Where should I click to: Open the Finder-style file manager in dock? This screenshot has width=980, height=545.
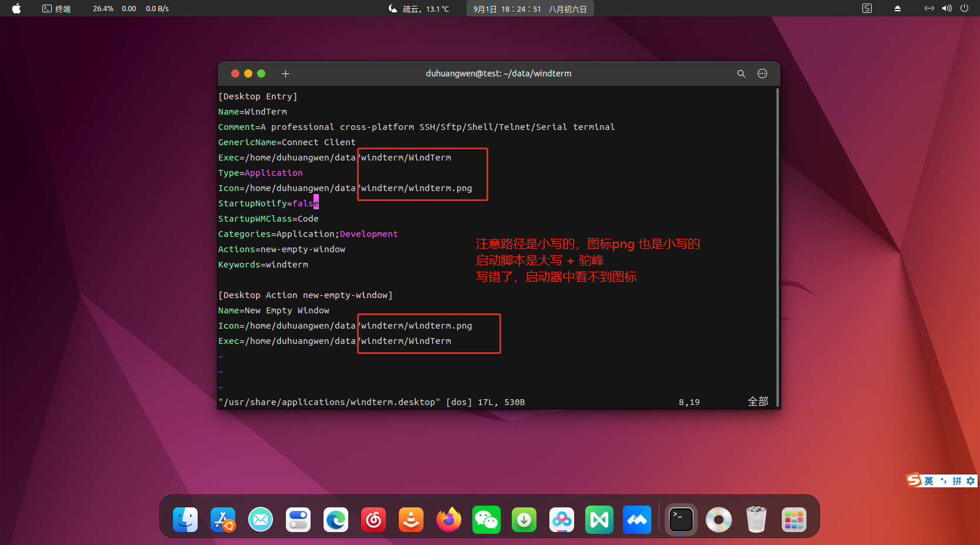click(185, 520)
